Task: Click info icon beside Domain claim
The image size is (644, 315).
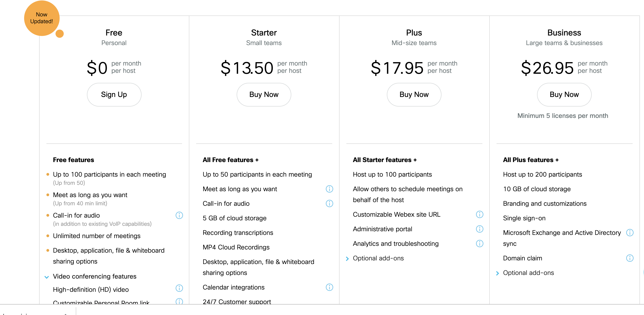Action: (x=630, y=258)
